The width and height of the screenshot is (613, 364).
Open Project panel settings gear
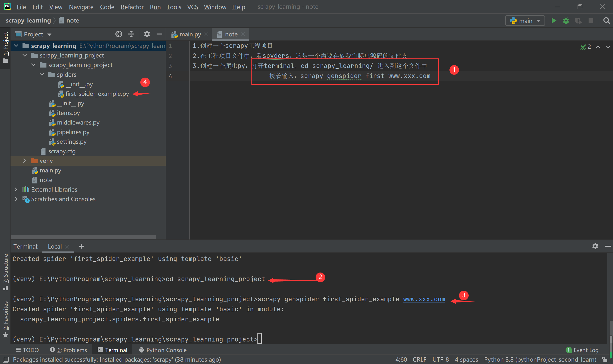[147, 34]
